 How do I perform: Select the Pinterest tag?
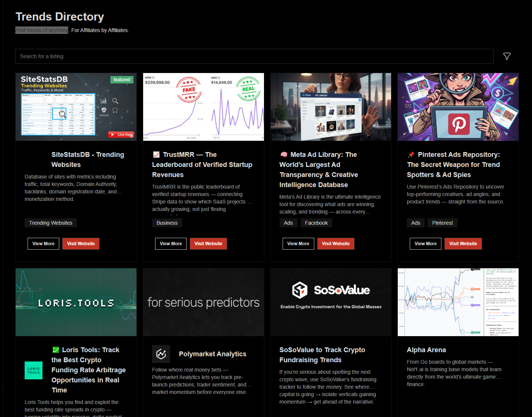pyautogui.click(x=443, y=223)
